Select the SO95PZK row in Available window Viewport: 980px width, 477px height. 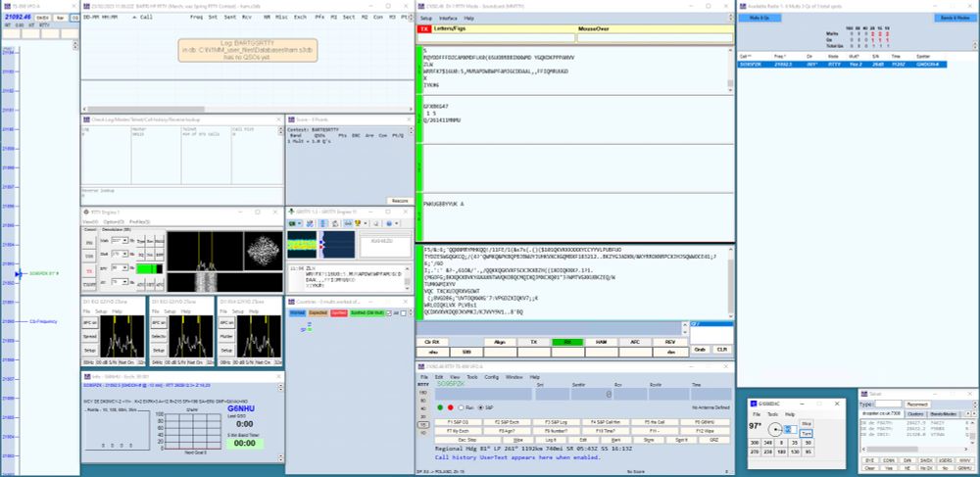(x=843, y=65)
